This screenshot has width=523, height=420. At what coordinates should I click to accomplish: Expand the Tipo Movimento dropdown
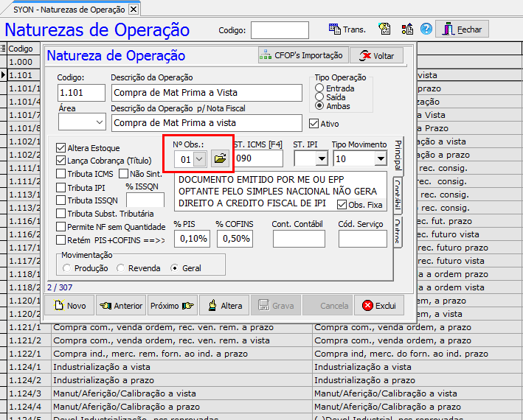coord(381,158)
